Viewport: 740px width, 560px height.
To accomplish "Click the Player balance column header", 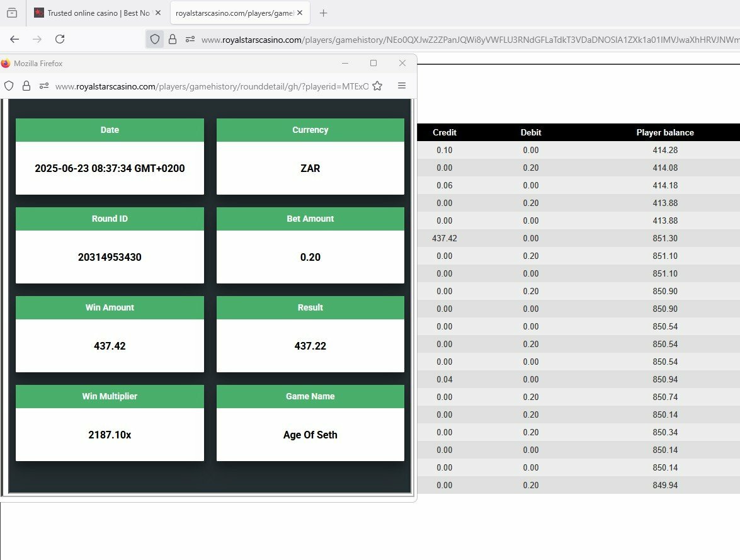I will coord(665,132).
